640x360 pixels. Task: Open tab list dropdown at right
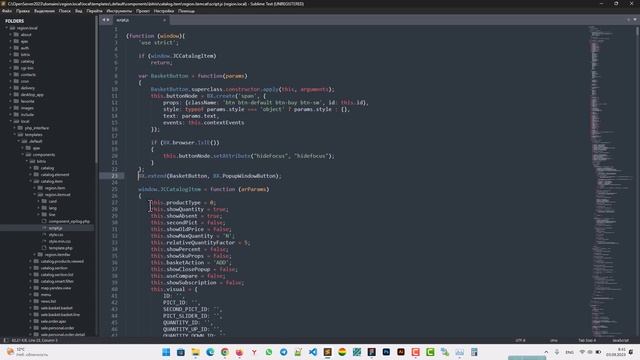point(635,20)
